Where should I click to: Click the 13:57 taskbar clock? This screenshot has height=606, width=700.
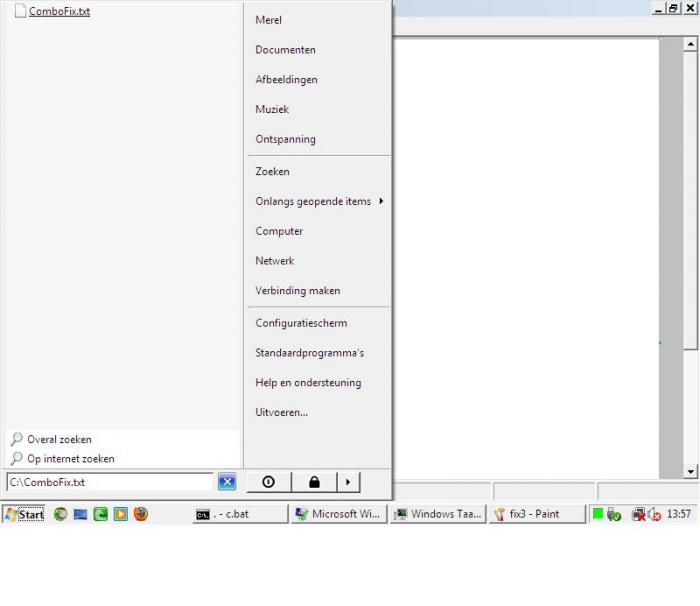[x=679, y=514]
